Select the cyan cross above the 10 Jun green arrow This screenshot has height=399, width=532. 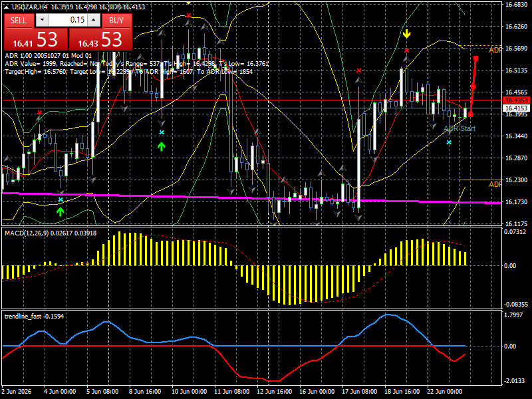162,132
